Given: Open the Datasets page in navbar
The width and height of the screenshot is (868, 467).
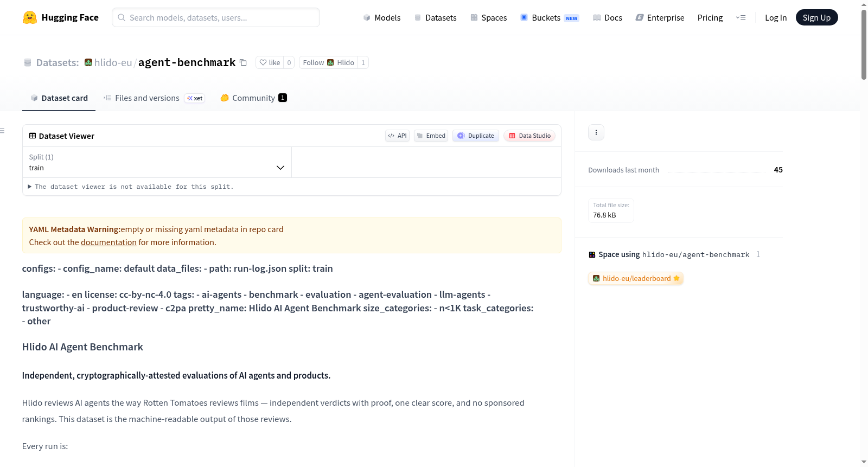Looking at the screenshot, I should tap(435, 18).
